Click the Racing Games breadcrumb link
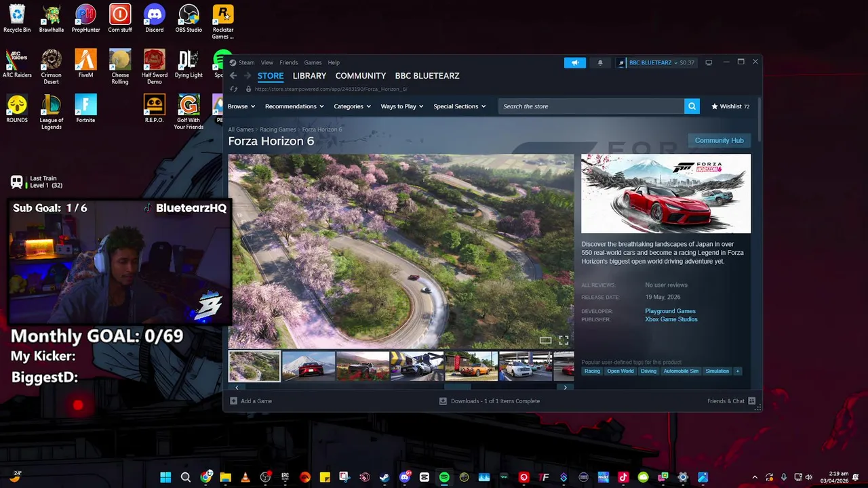 [278, 129]
